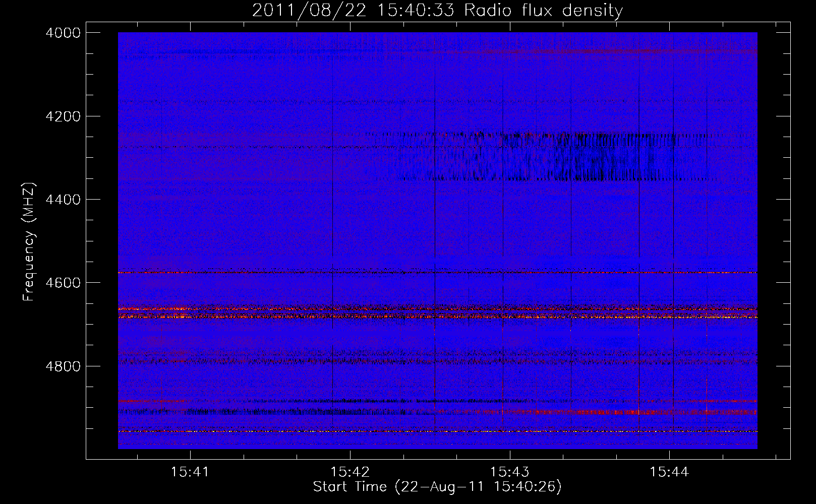Click the 4600 frequency axis label
The height and width of the screenshot is (504, 816).
[x=63, y=283]
